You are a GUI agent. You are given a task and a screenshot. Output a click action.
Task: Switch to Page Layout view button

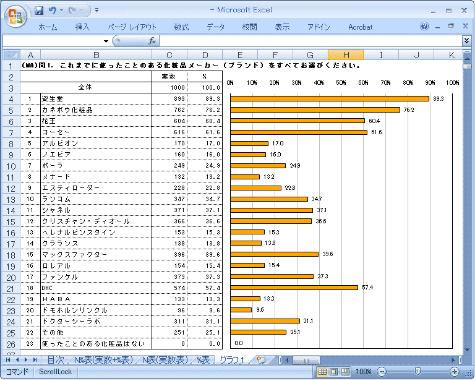pyautogui.click(x=334, y=371)
